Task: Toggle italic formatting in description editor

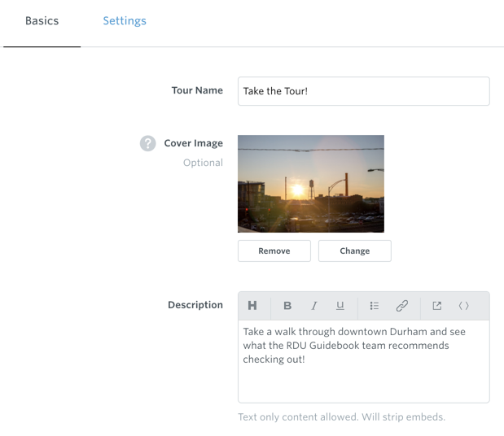Action: click(314, 306)
